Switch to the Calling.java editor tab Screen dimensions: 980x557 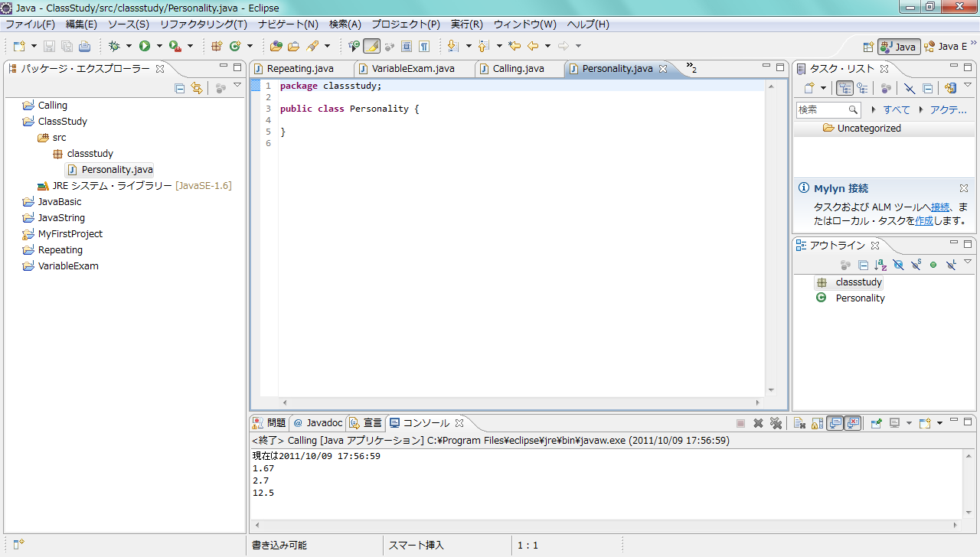tap(518, 69)
